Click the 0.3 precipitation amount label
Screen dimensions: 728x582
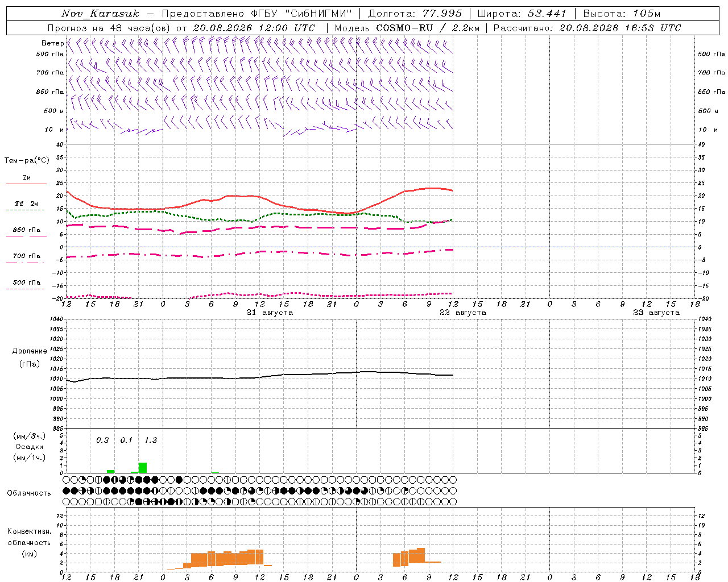coord(102,440)
